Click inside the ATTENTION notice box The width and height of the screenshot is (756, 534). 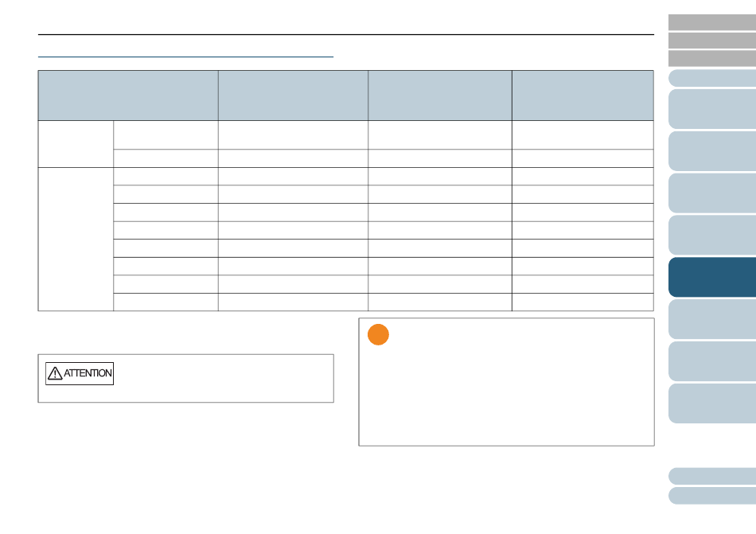pos(223,378)
